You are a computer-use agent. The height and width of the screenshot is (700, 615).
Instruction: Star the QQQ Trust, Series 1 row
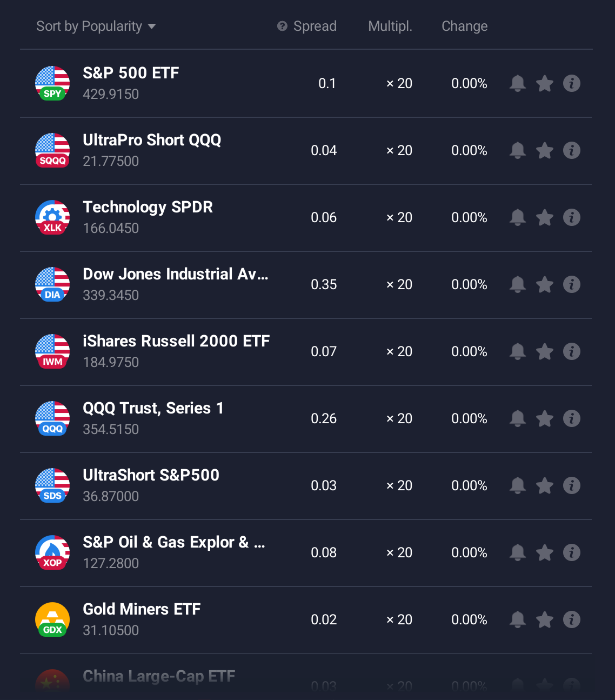pos(544,419)
